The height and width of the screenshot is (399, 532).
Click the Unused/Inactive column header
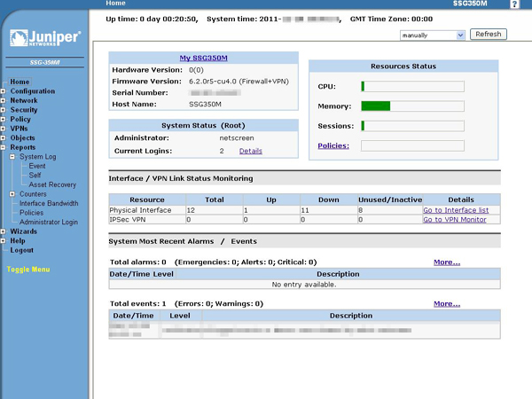[390, 199]
